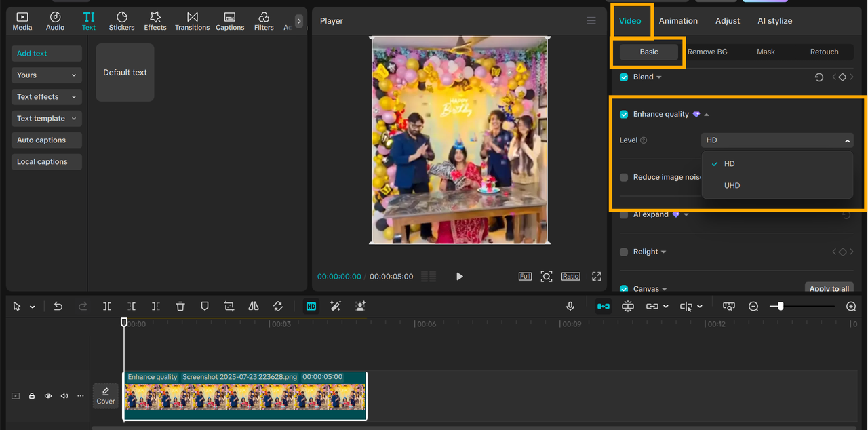This screenshot has width=868, height=430.
Task: Switch to the Animation tab
Action: (x=678, y=21)
